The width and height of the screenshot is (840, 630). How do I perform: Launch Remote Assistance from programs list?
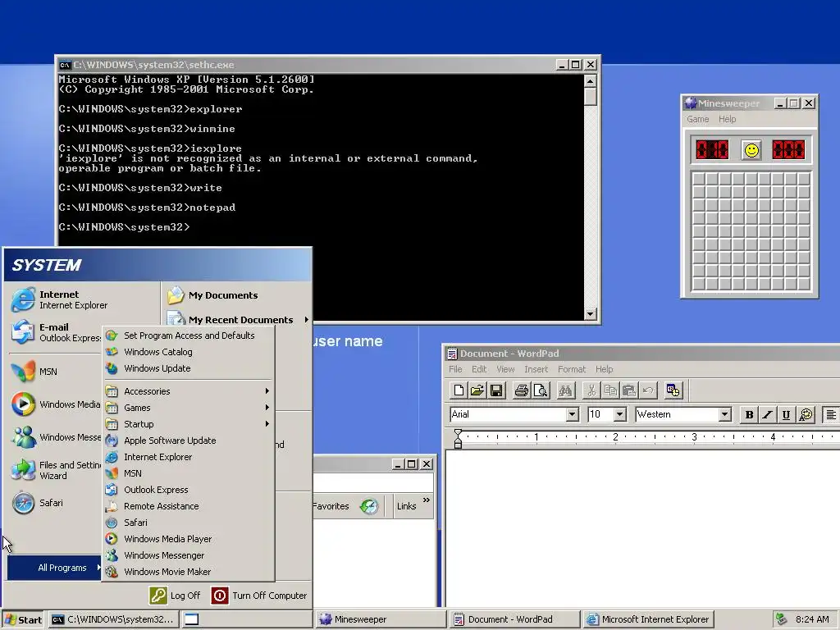pyautogui.click(x=189, y=506)
